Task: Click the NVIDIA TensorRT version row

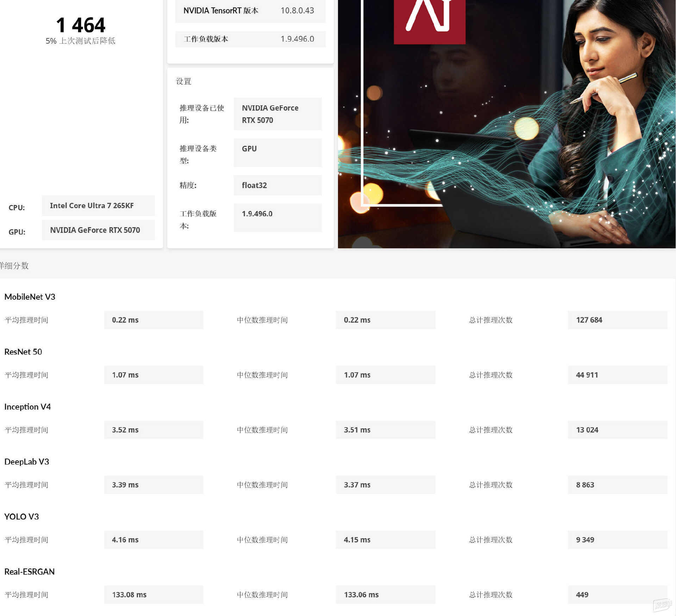Action: [250, 11]
